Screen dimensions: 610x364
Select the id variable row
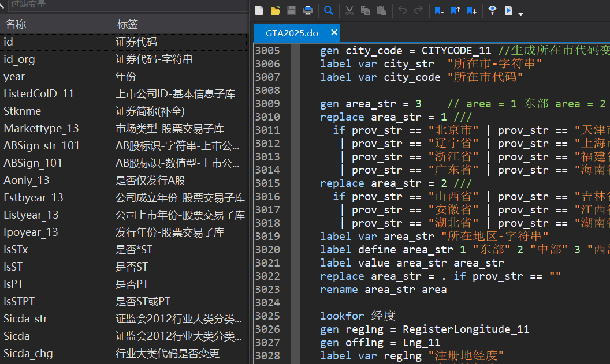(x=123, y=42)
